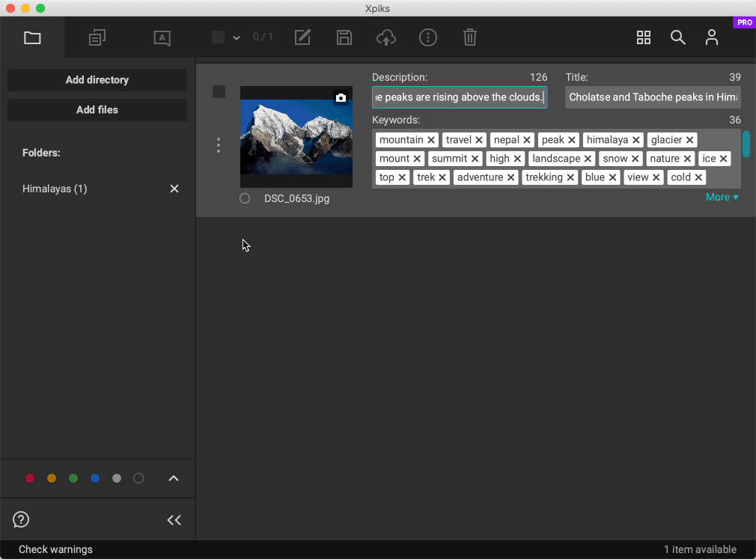This screenshot has width=756, height=559.
Task: Toggle the circle selector under DSC_0653.jpg
Action: (245, 198)
